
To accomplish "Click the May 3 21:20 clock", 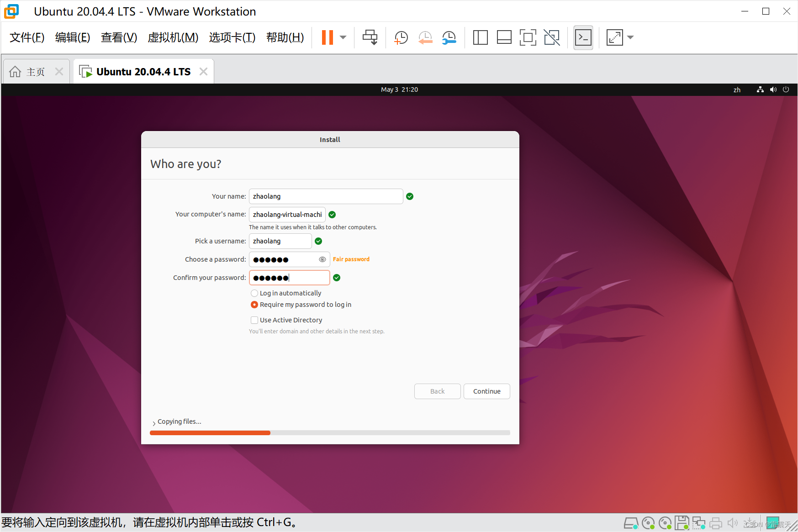I will tap(399, 90).
